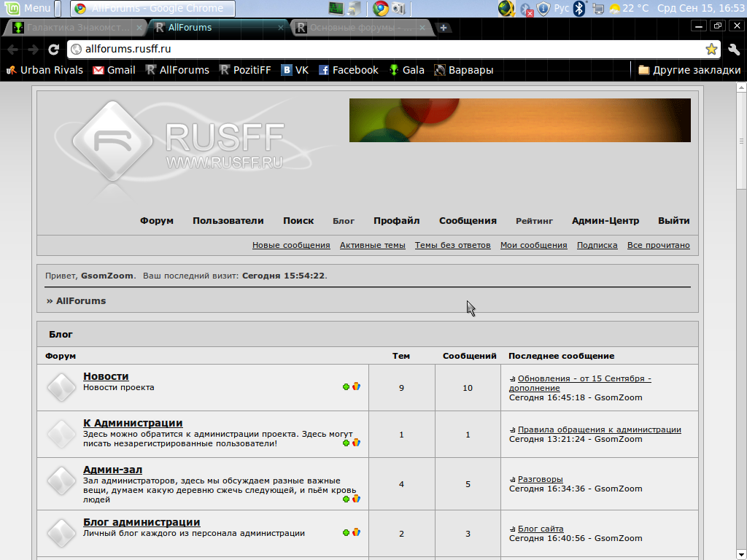
Task: Close the AllForums tab
Action: pyautogui.click(x=281, y=28)
